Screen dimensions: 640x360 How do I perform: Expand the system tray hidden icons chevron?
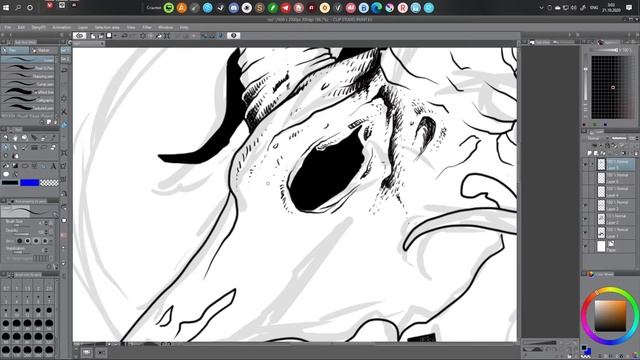pos(541,8)
